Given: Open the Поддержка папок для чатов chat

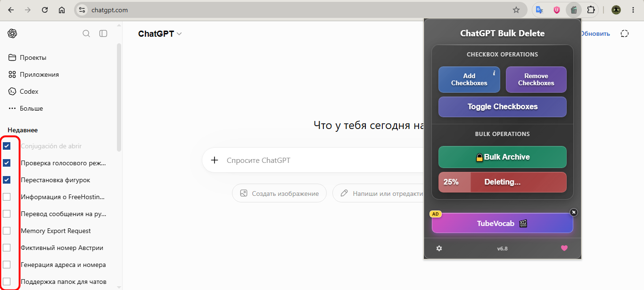Looking at the screenshot, I should [x=64, y=282].
